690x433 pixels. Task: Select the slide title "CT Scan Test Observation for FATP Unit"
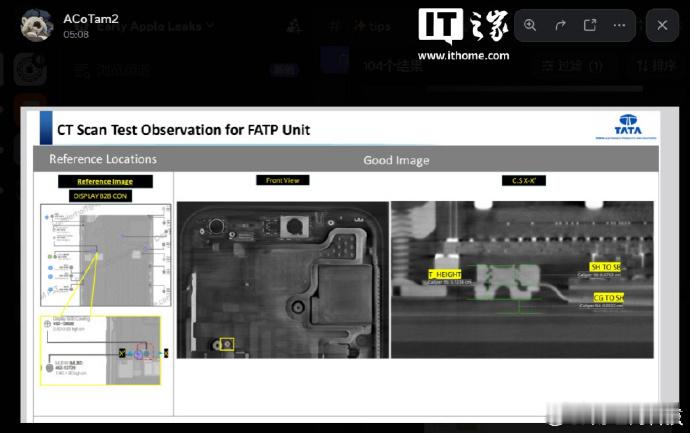coord(184,130)
